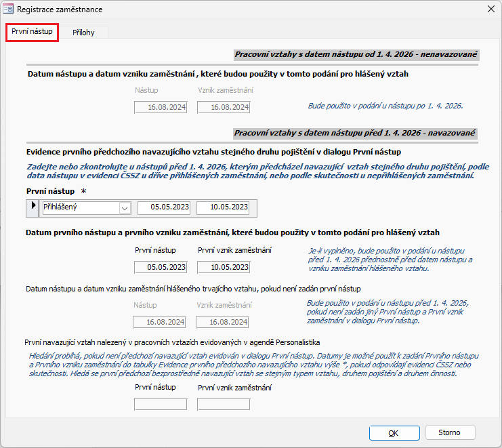Click the greyed Vznik zaměstnání field in the nenavazované section
This screenshot has height=448, width=502.
[224, 107]
